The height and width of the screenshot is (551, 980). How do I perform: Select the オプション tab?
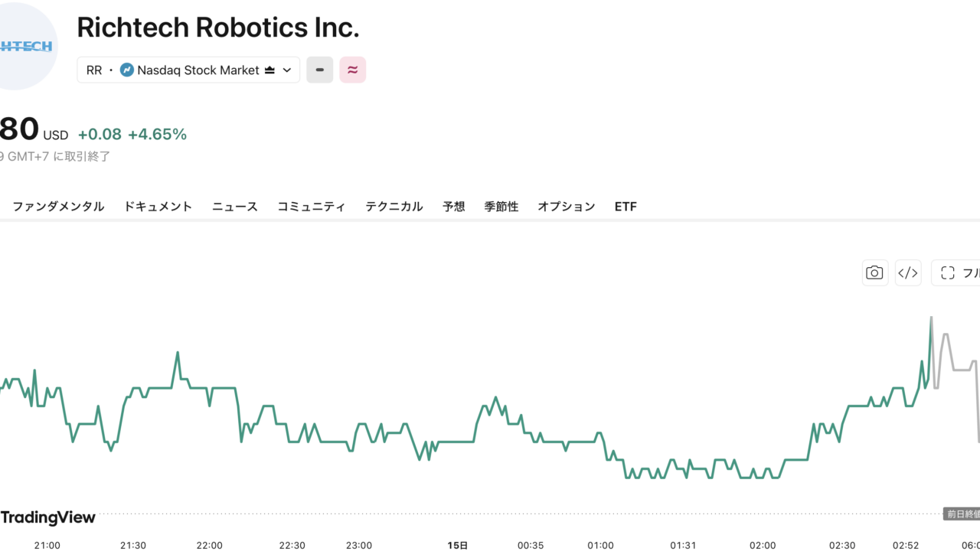point(567,207)
